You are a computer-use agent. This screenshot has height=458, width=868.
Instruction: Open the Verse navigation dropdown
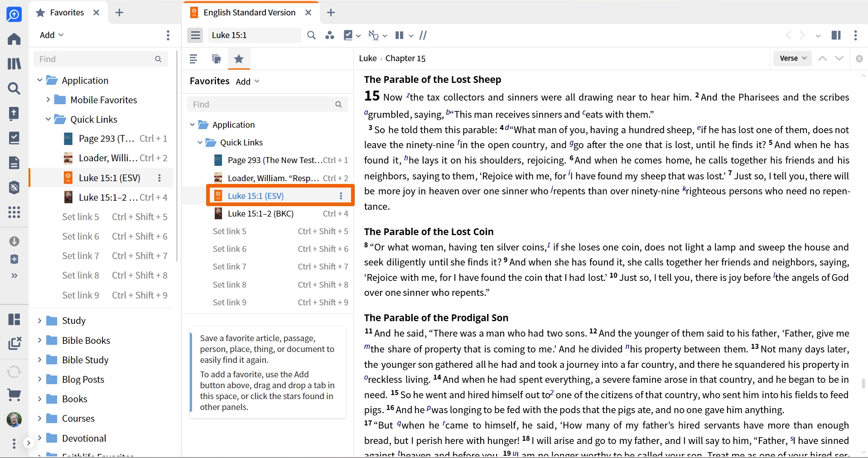[793, 58]
